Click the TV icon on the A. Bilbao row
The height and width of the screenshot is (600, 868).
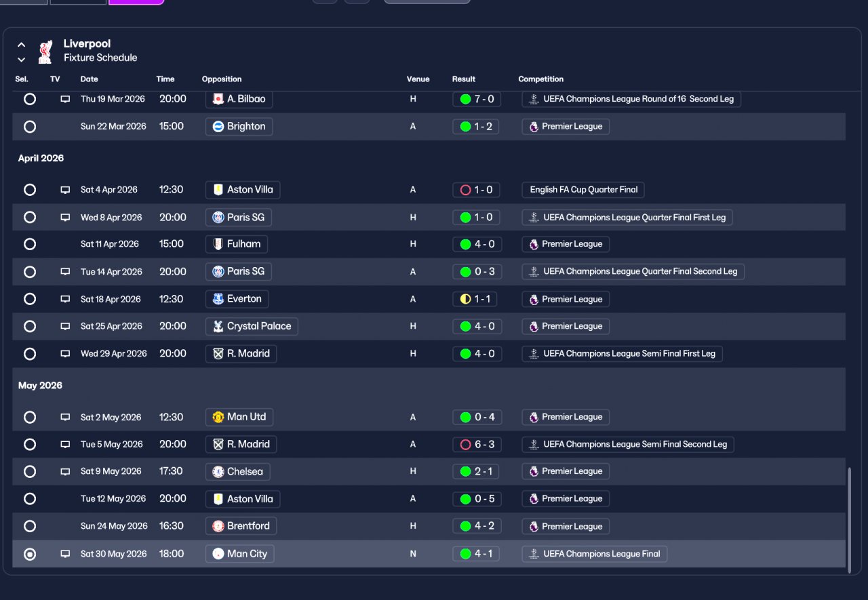coord(65,99)
